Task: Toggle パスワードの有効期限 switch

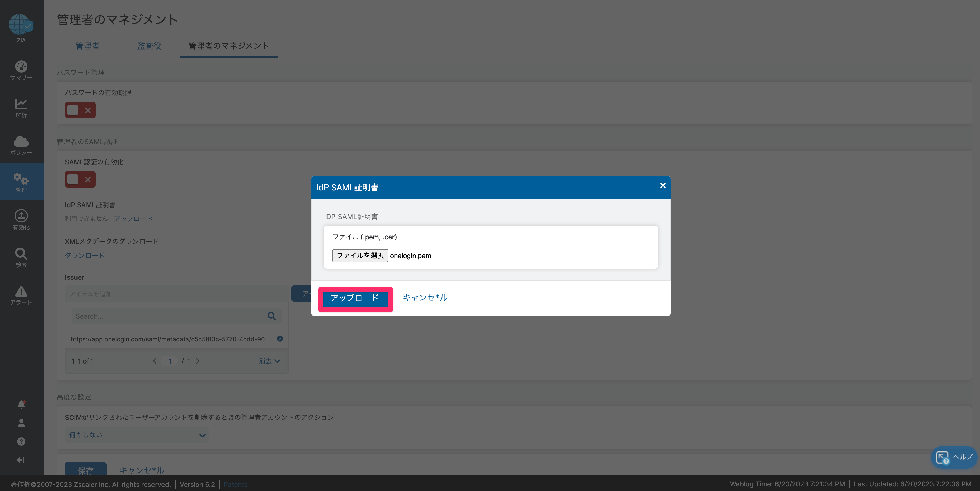Action: pos(80,110)
